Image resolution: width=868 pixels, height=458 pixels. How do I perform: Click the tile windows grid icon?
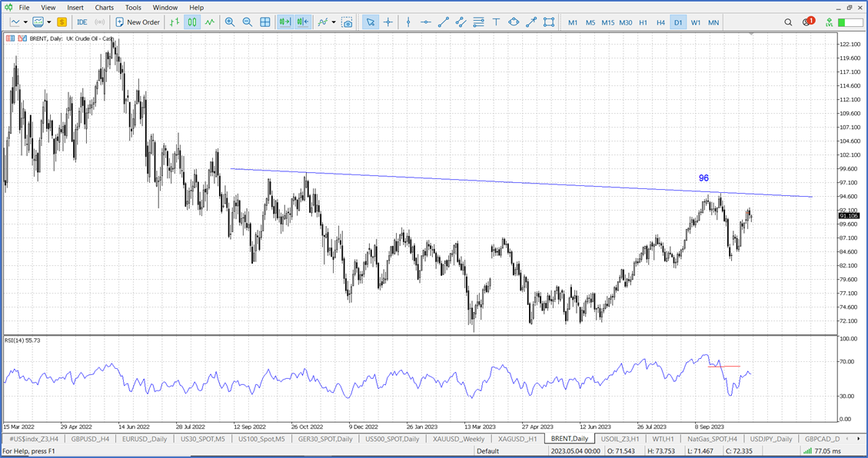pos(265,22)
